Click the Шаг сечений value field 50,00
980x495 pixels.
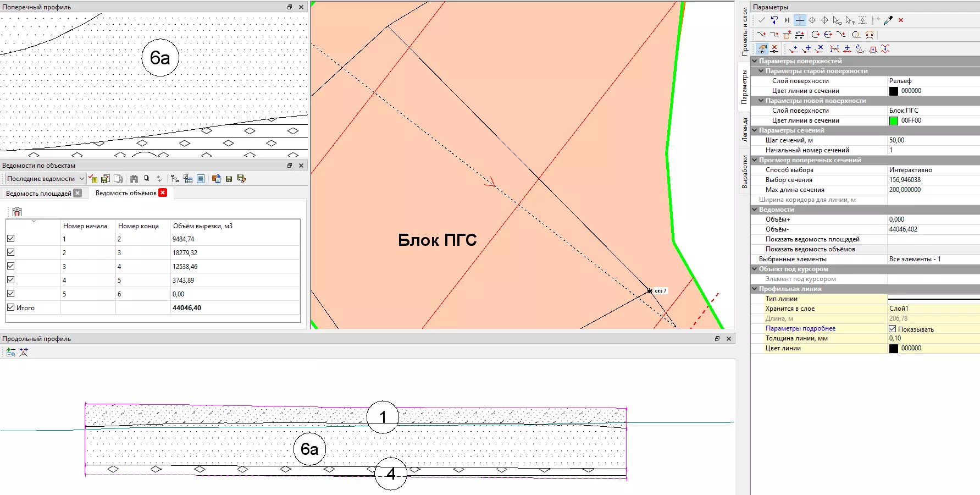click(x=932, y=140)
